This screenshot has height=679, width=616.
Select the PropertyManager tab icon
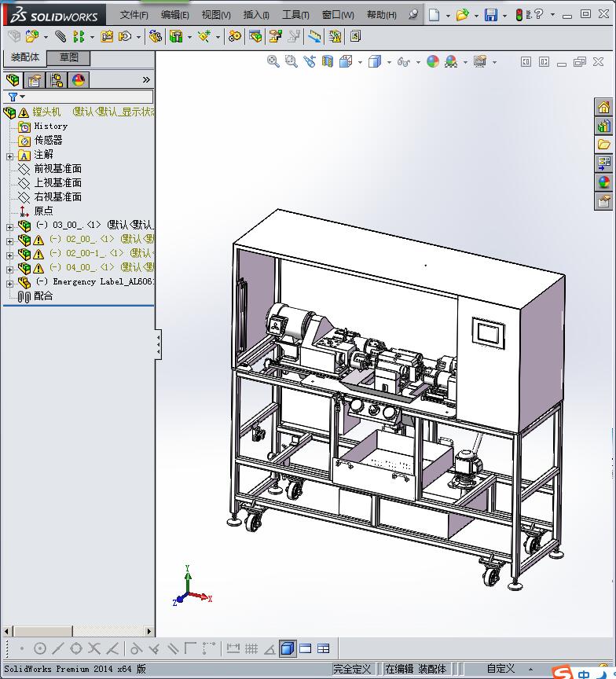tap(35, 80)
